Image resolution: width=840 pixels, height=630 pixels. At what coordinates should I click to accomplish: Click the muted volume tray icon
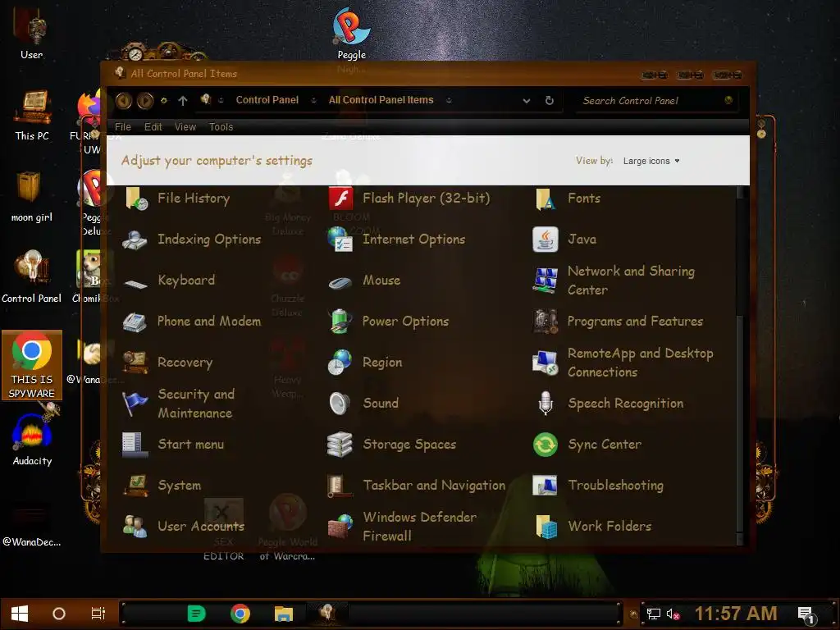pyautogui.click(x=673, y=614)
